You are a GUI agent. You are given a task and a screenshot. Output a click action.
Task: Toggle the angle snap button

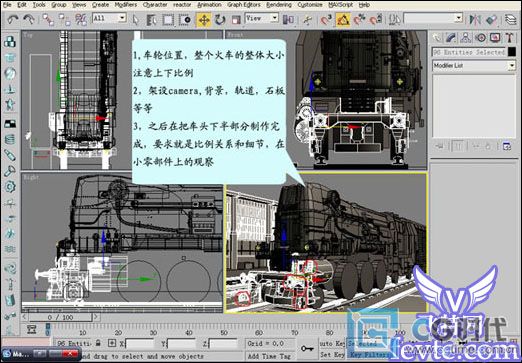[343, 20]
